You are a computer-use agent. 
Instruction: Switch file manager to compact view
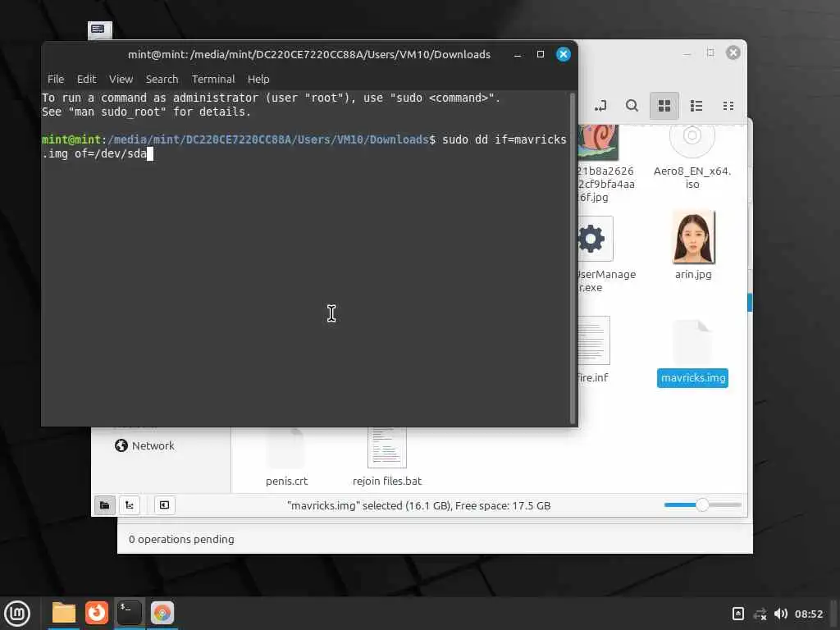(x=728, y=106)
